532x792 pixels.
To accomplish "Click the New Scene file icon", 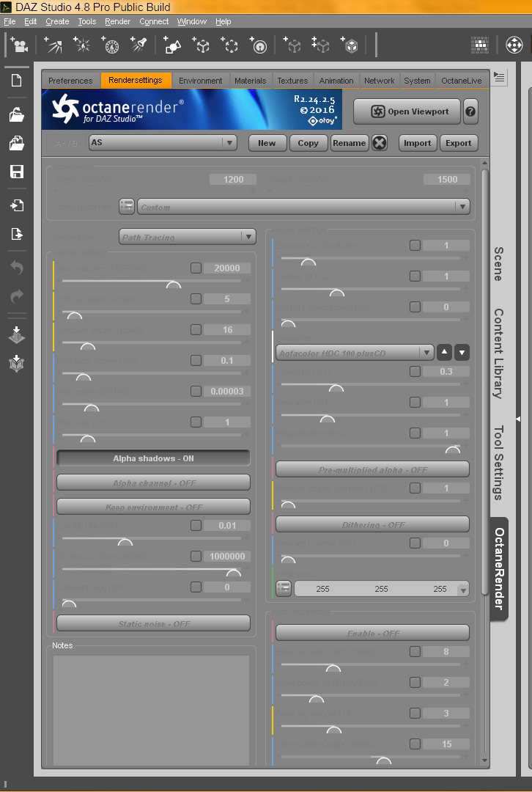I will (x=17, y=81).
